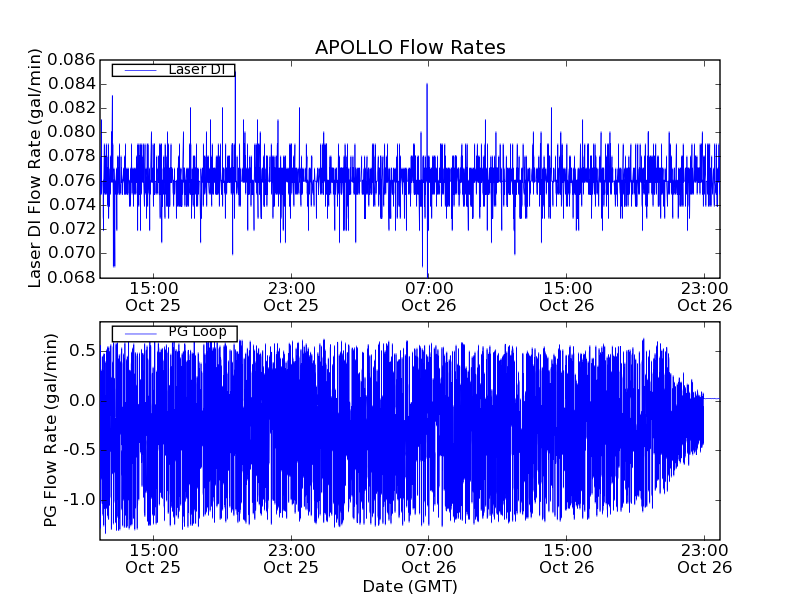
Task: Click "23:00 Oct 26" tick under PG Loop plot
Action: click(705, 559)
